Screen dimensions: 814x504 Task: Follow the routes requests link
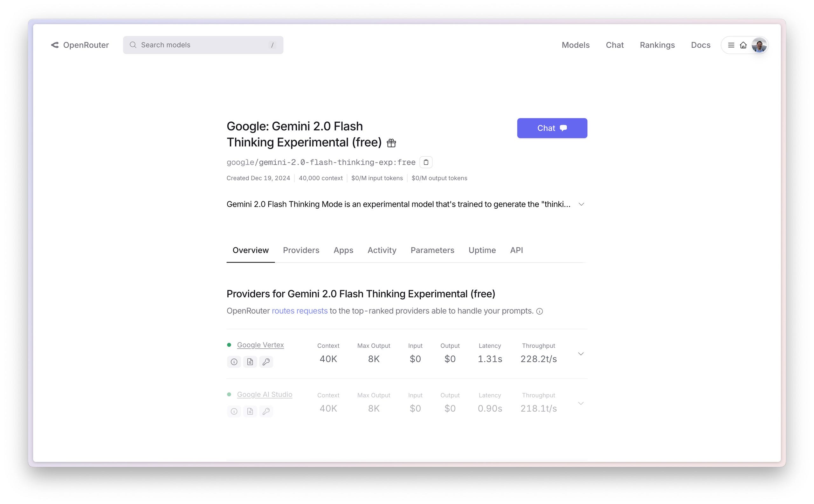click(300, 311)
